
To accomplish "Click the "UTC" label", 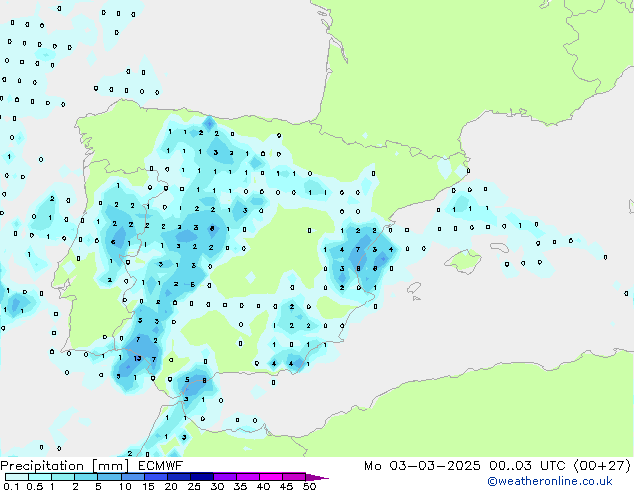I will (553, 466).
